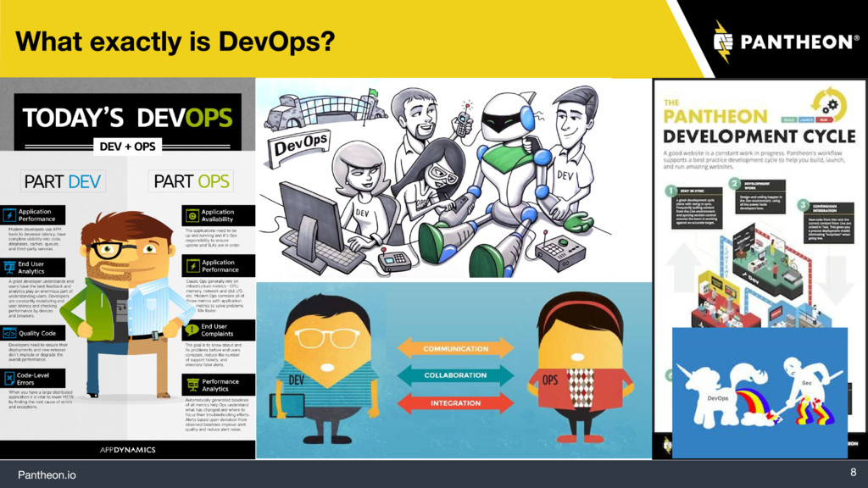Image resolution: width=868 pixels, height=488 pixels.
Task: Click the split dev/ops character illustration
Action: [129, 304]
